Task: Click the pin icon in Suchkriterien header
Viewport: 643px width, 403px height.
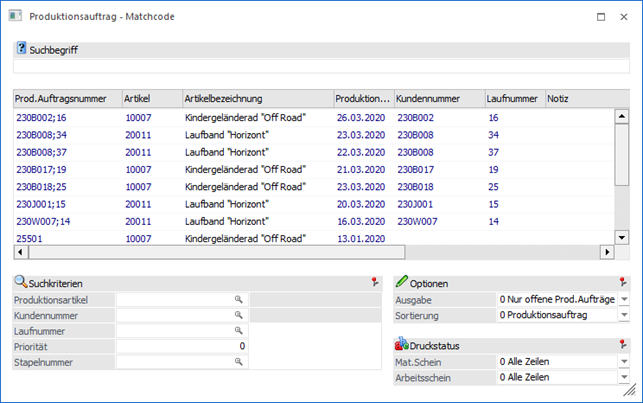Action: pos(374,283)
